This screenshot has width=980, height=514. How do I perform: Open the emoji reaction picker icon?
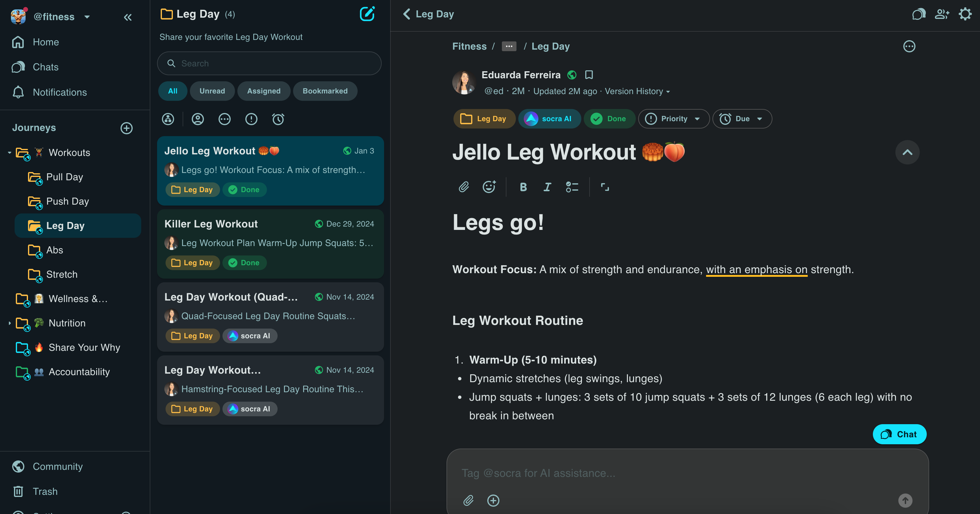489,187
